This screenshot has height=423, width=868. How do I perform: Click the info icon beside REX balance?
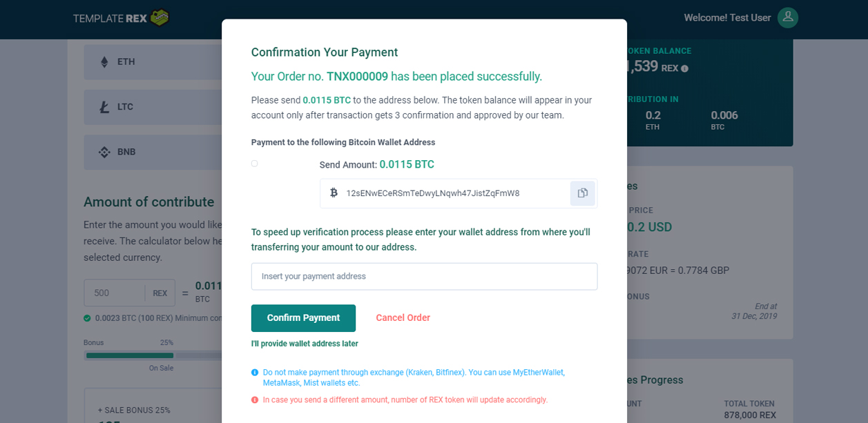point(684,68)
